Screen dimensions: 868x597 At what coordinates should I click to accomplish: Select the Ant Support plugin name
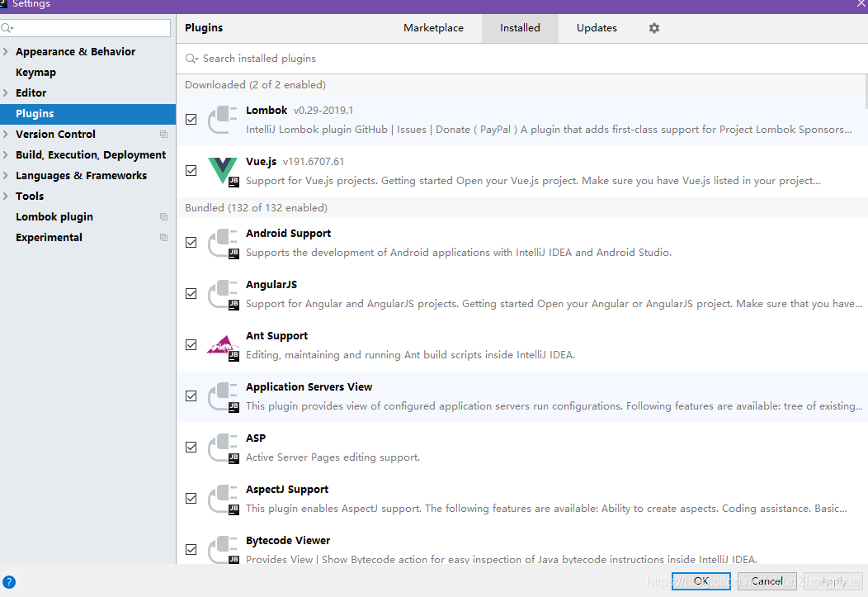pyautogui.click(x=276, y=336)
